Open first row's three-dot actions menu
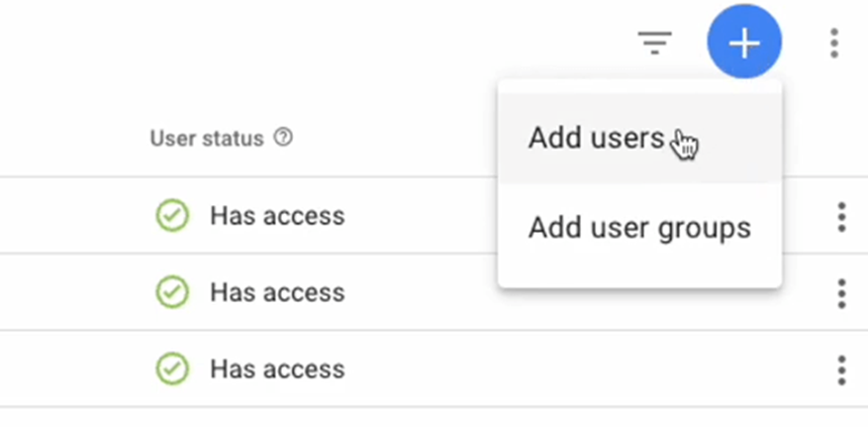 pyautogui.click(x=841, y=217)
